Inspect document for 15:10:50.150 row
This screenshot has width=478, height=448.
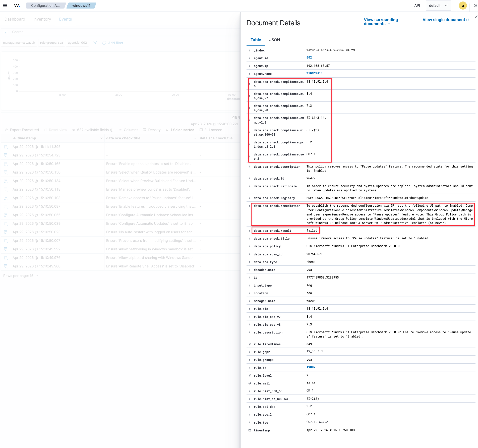pos(6,172)
